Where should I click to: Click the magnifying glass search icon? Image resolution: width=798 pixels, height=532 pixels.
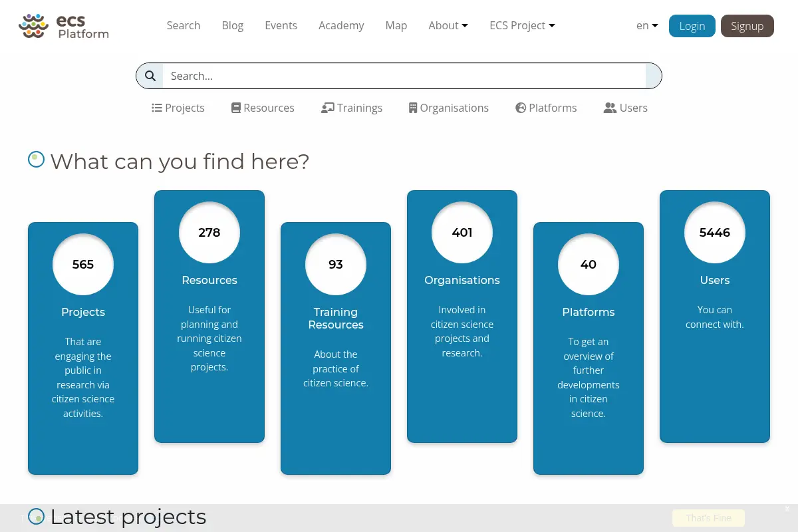tap(150, 76)
